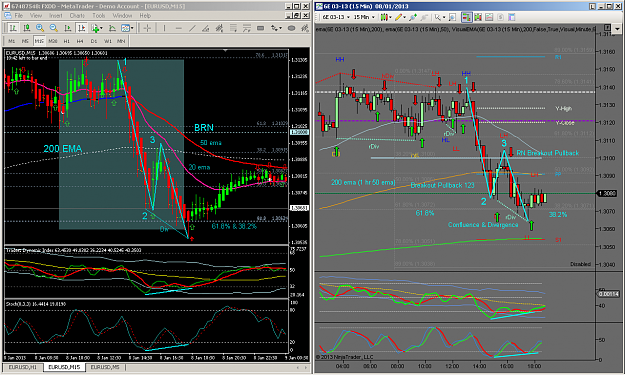Click NinjaTrader cursor pointer icon
625x375 pixels.
point(438,17)
